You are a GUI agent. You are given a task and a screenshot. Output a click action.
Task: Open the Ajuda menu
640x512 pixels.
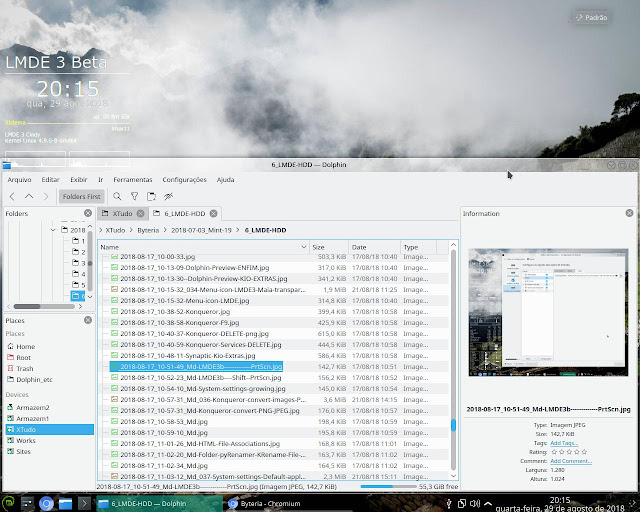pos(225,180)
